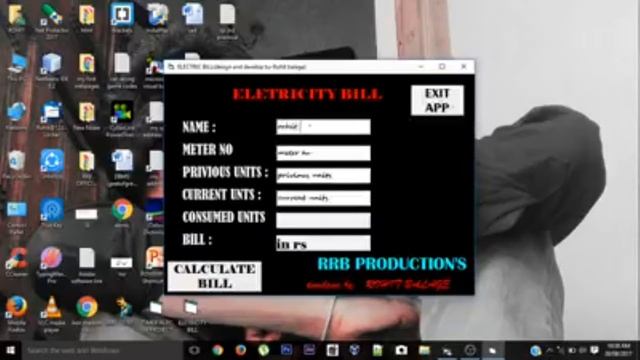Screen dimensions: 640x360
Task: Open Photoshop from the taskbar
Action: click(x=286, y=350)
